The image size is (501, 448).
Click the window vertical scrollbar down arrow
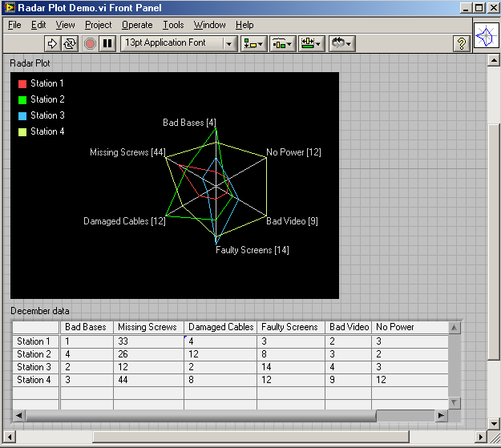click(494, 424)
